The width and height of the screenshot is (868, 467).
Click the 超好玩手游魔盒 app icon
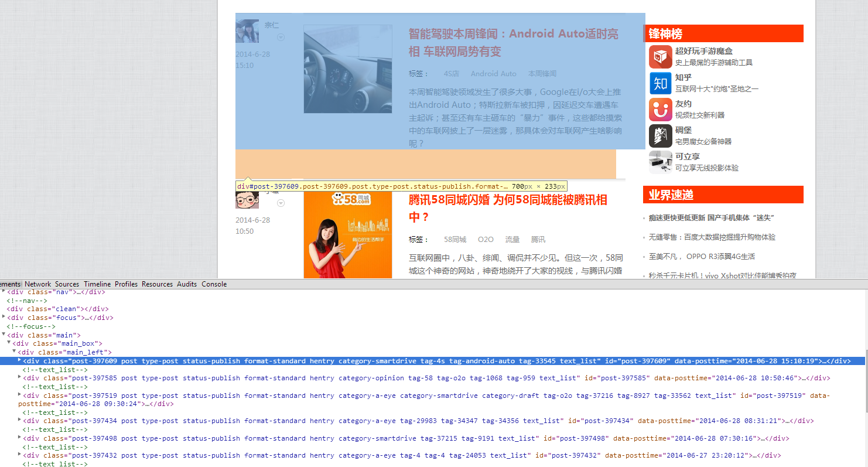click(x=660, y=57)
